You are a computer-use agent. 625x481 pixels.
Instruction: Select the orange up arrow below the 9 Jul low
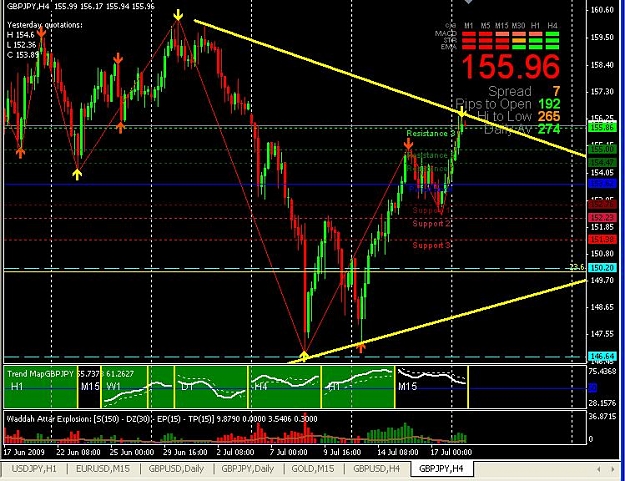tap(361, 348)
